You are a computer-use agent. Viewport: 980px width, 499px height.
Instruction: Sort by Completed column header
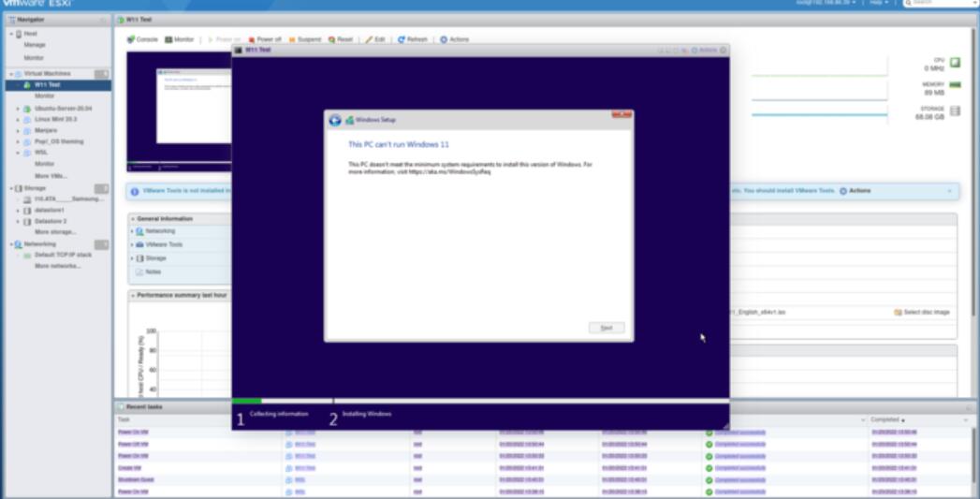887,419
